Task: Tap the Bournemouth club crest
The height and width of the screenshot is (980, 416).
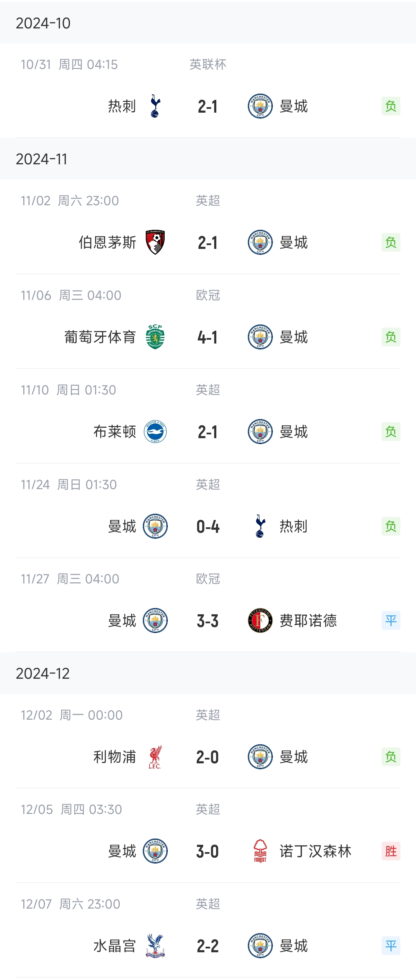Action: (x=155, y=242)
